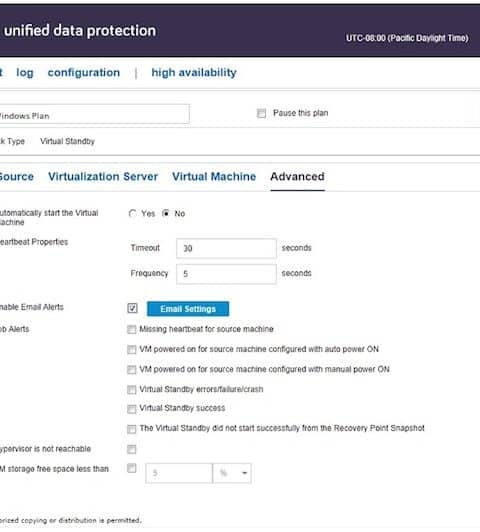Open the percent unit dropdown arrow
This screenshot has width=480, height=532.
[x=244, y=473]
